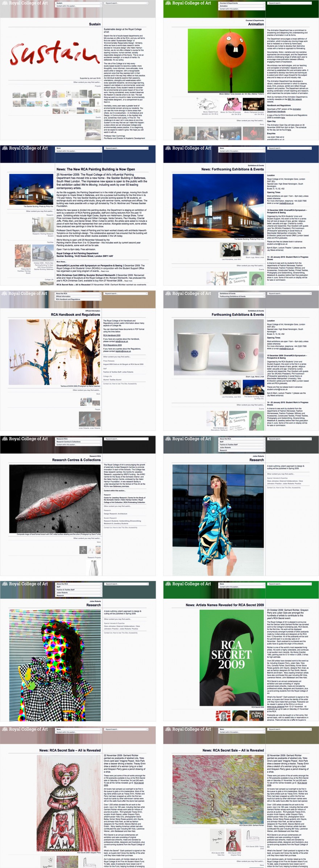Open the 'Les Hirondelles' thumbnail on the blue-header Forthcoming Exhibitions page

pos(231,250)
